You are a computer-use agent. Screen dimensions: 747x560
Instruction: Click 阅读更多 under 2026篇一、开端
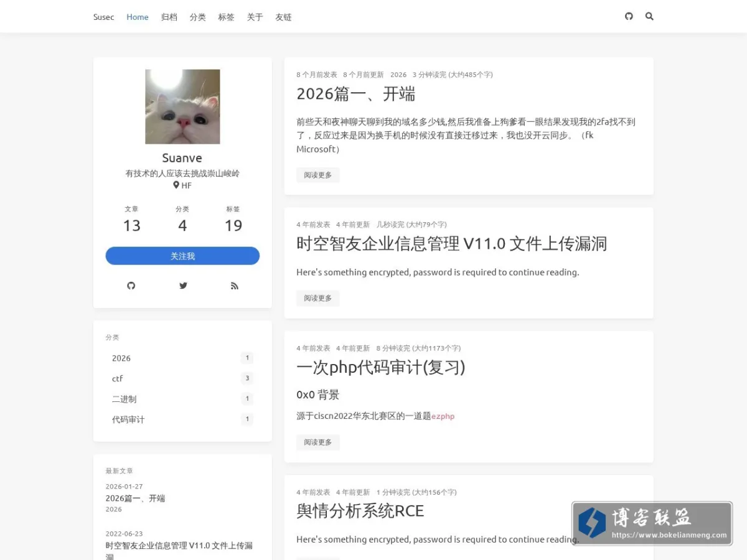[x=318, y=175]
